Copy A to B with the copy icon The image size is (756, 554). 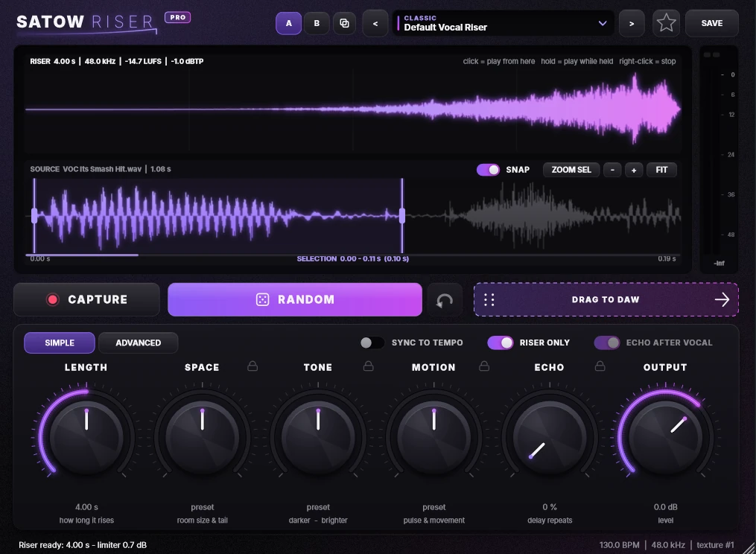pyautogui.click(x=344, y=23)
